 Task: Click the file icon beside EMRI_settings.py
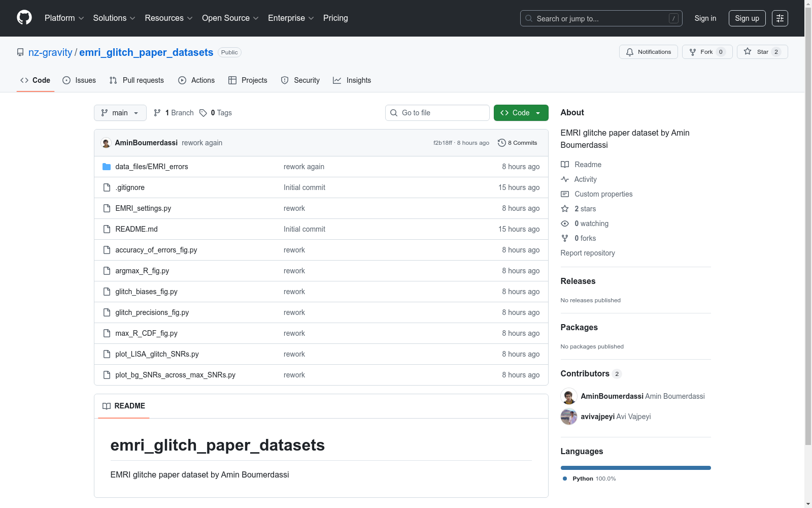coord(107,208)
